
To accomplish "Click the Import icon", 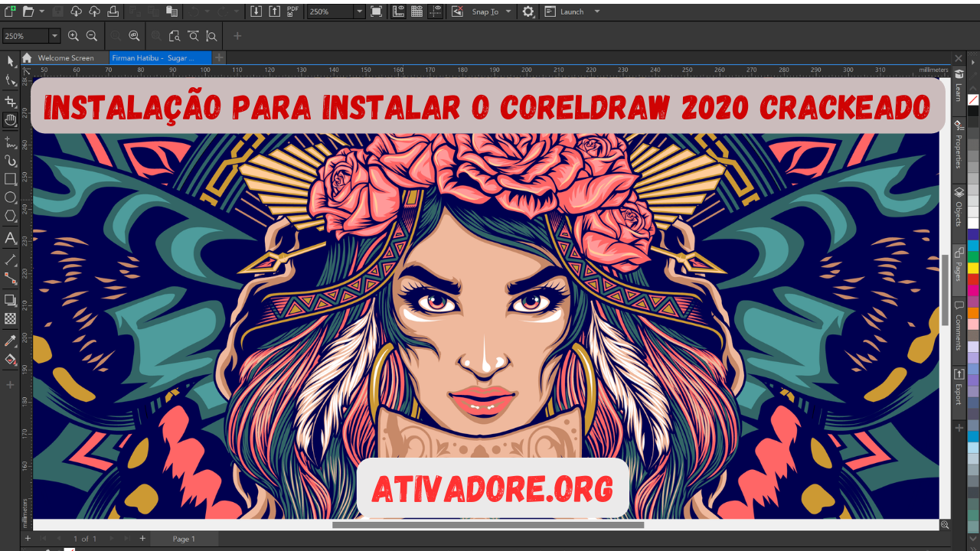I will (256, 11).
